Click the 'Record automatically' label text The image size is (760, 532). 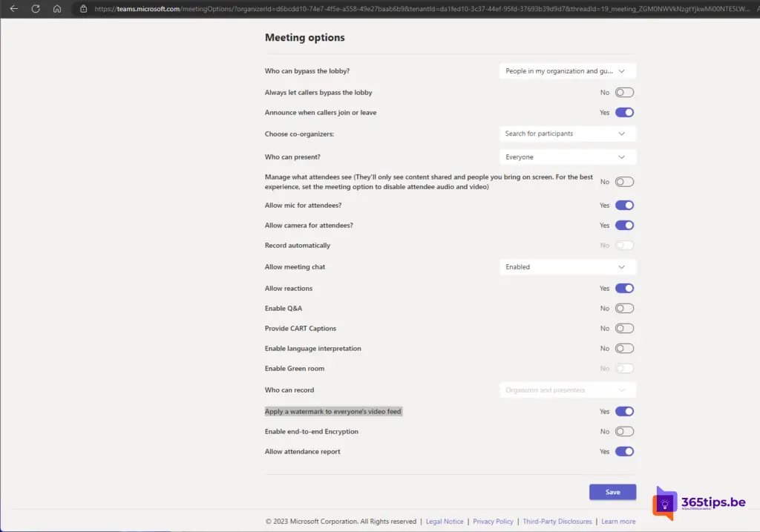point(297,245)
